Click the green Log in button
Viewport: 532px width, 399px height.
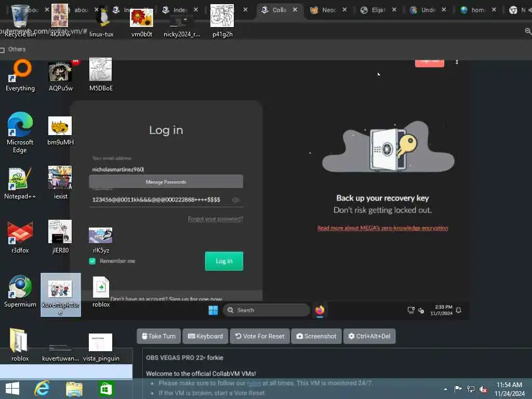(224, 261)
